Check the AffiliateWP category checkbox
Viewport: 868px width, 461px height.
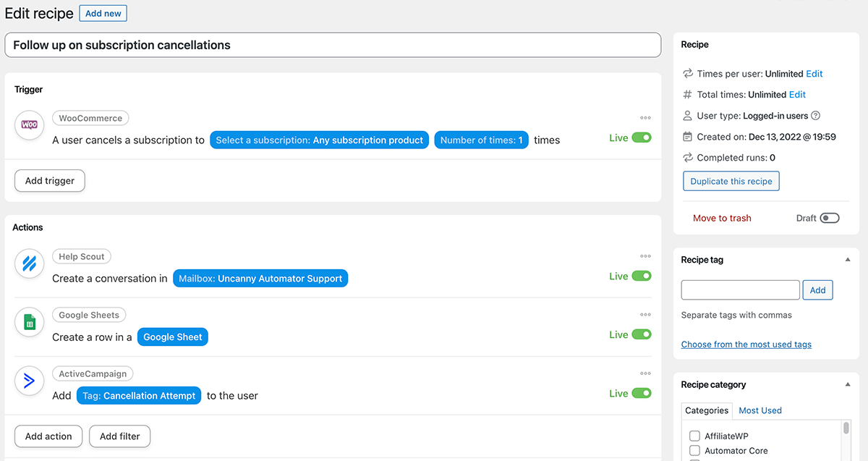click(694, 436)
